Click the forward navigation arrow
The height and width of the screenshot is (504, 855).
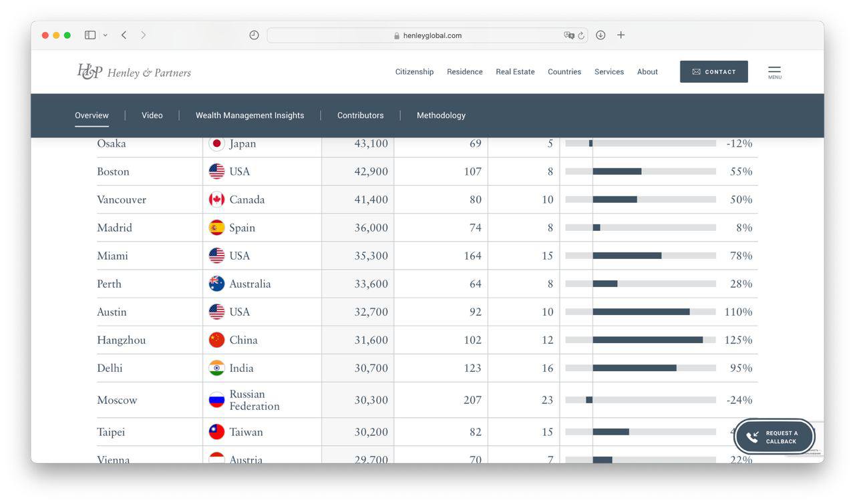pos(143,35)
